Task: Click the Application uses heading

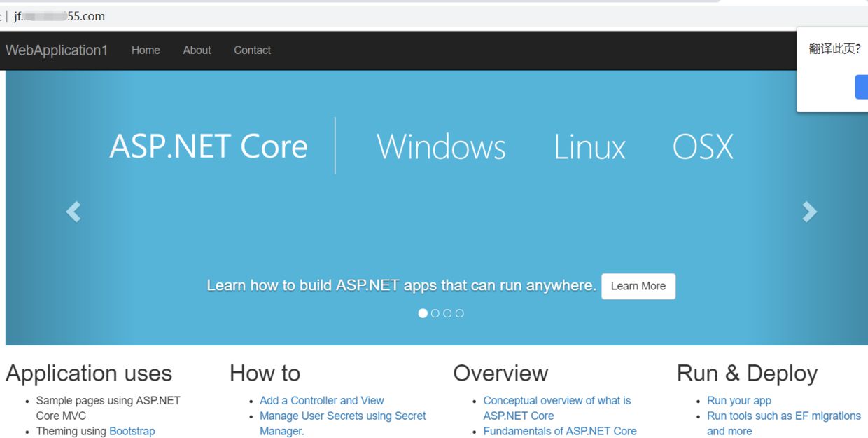Action: click(89, 374)
